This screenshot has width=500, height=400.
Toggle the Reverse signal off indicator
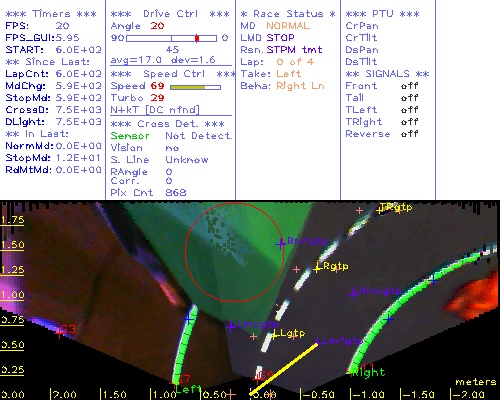(x=409, y=134)
